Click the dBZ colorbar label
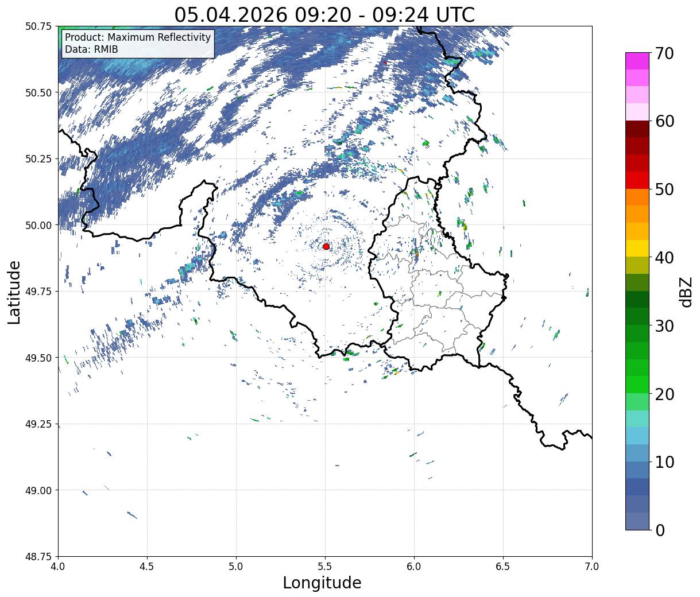This screenshot has width=700, height=597. (x=686, y=291)
